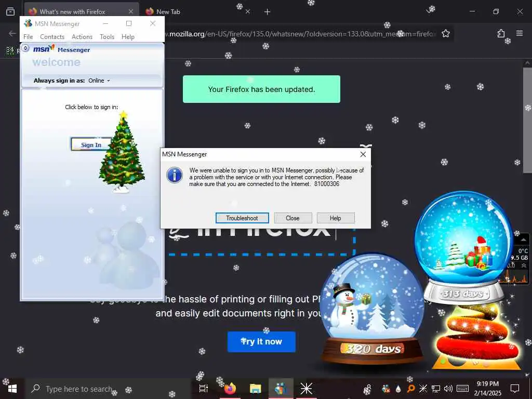Open a new Firefox tab with plus
Image resolution: width=532 pixels, height=399 pixels.
(268, 12)
